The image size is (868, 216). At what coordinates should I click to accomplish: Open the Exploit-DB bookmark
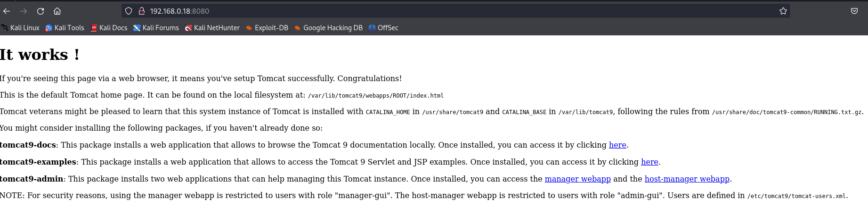coord(267,28)
